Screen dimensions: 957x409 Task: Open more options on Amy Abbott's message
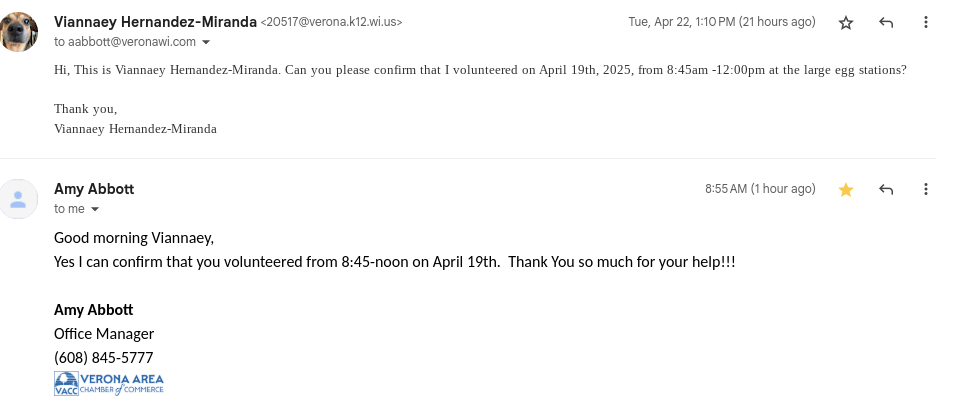click(x=926, y=189)
